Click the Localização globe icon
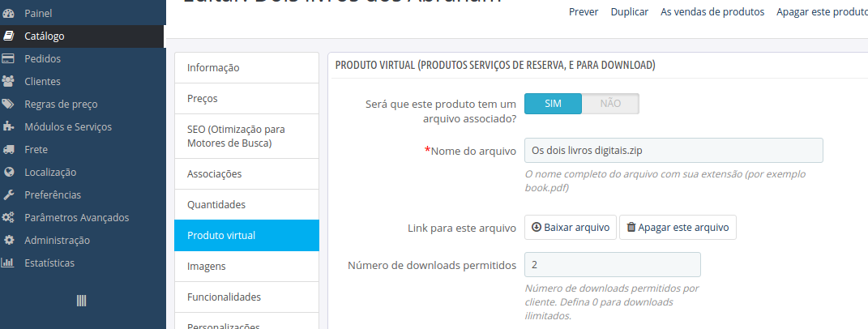The height and width of the screenshot is (329, 868). [8, 173]
